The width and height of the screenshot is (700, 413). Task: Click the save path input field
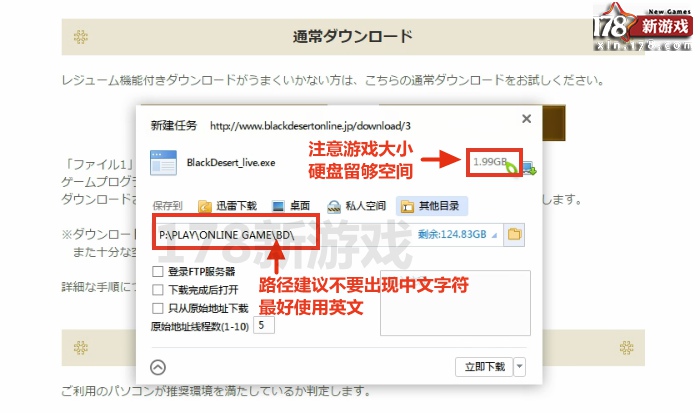328,234
